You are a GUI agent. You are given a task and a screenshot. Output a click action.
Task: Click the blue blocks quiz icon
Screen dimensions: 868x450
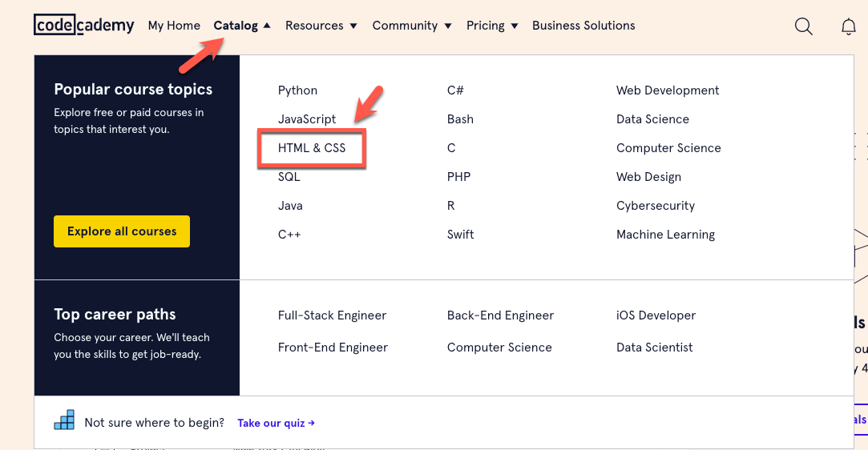64,420
